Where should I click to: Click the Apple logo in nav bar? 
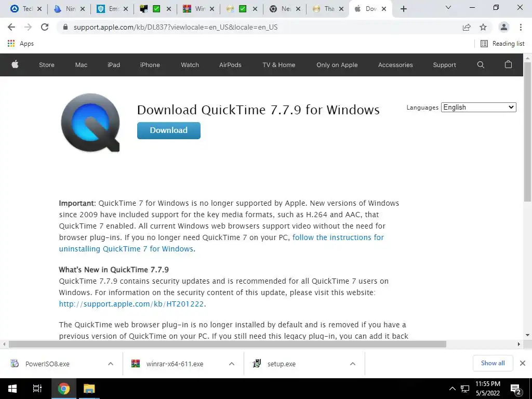15,64
